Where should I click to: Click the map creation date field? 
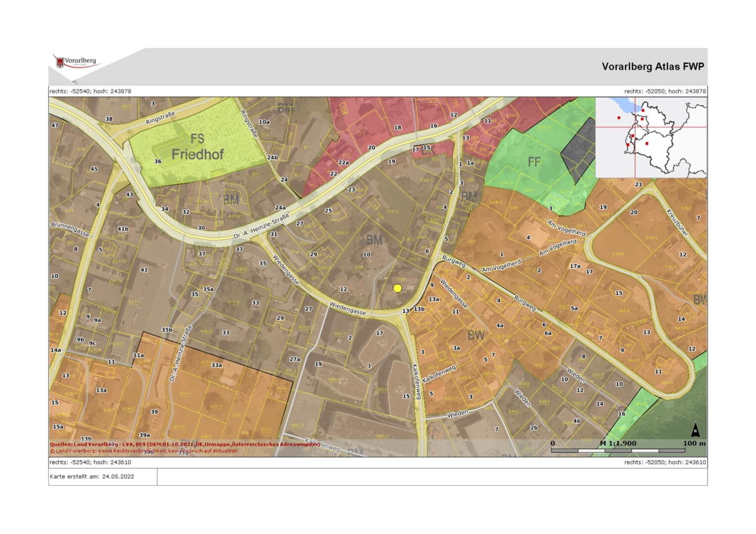[x=92, y=477]
